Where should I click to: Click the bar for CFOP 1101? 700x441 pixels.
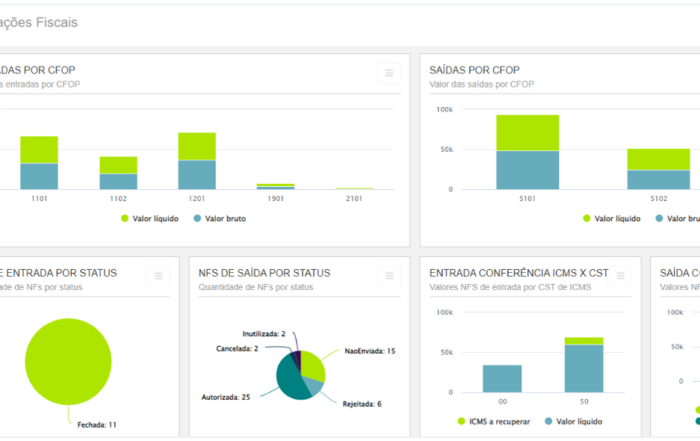[x=39, y=164]
